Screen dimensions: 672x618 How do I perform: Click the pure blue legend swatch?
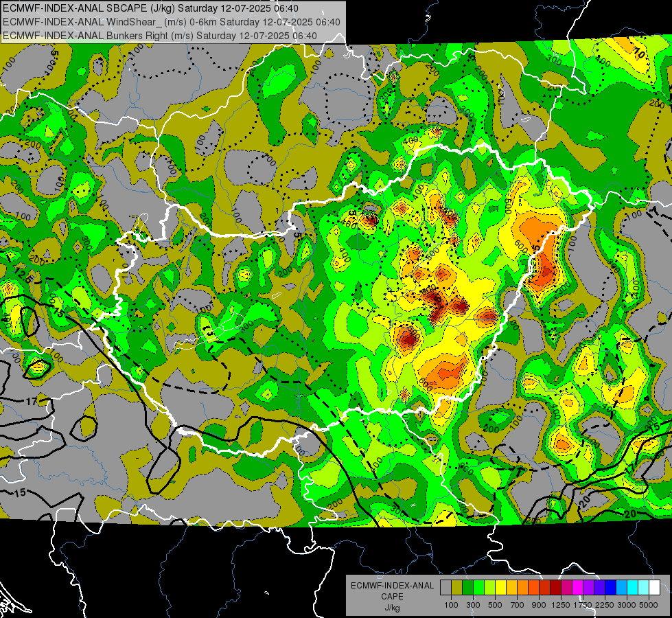611,587
